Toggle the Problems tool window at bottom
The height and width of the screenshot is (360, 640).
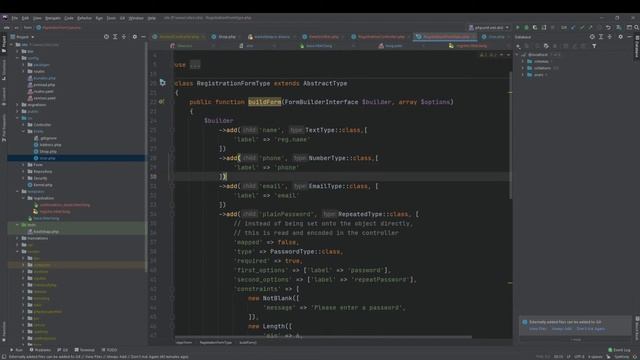pos(40,350)
